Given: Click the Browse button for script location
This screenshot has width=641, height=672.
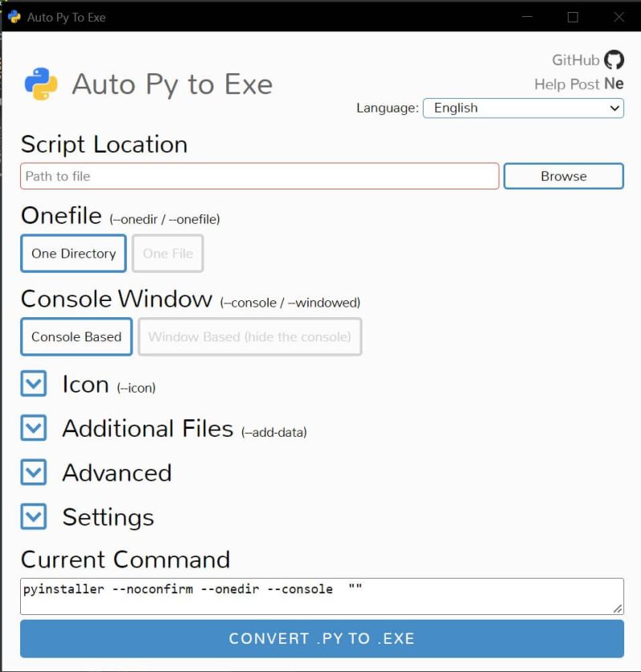Looking at the screenshot, I should 563,176.
